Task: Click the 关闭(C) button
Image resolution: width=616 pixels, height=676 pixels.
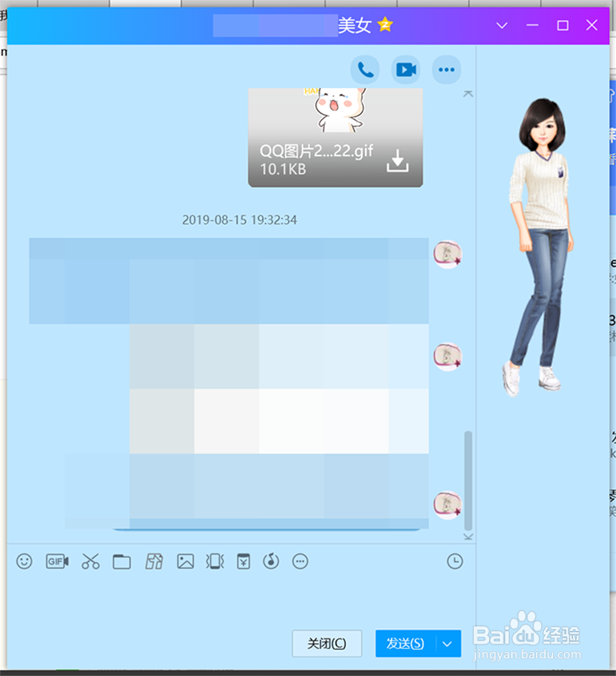Action: (326, 644)
